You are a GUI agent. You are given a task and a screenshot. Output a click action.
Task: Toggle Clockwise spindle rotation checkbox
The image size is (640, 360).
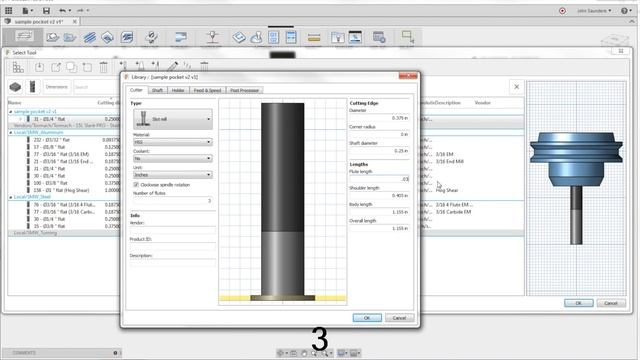[136, 184]
